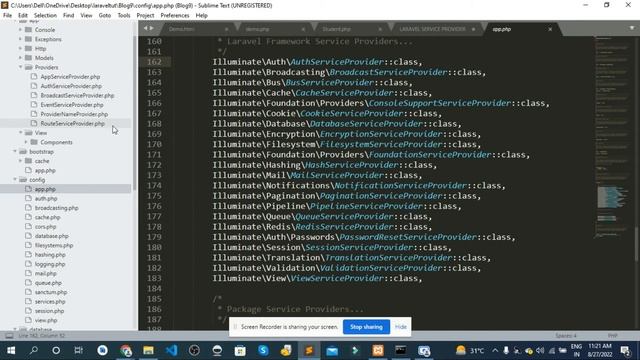Image resolution: width=640 pixels, height=360 pixels.
Task: Expand the Models folder arrow
Action: [20, 58]
